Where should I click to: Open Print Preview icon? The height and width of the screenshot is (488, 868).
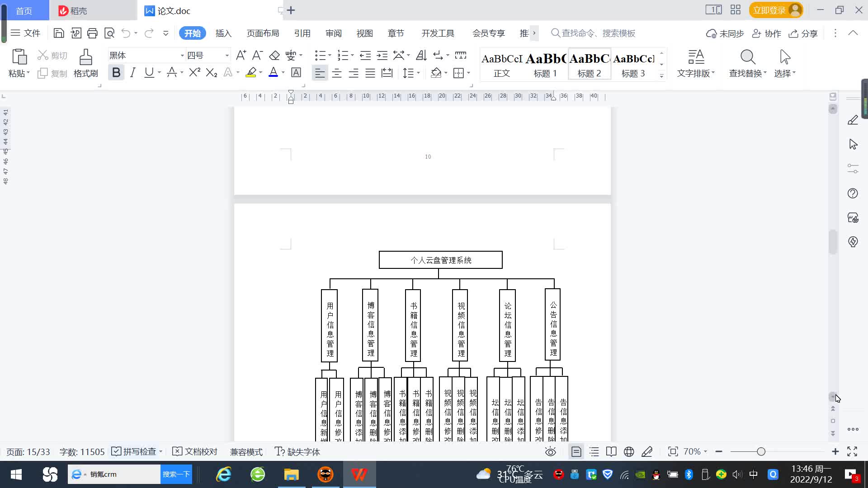[109, 33]
